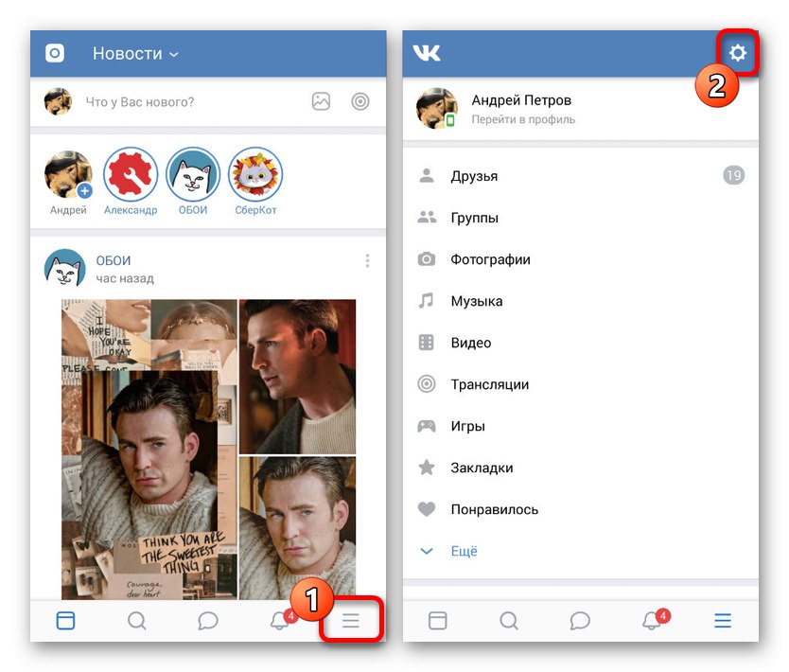The height and width of the screenshot is (672, 789).
Task: Click the VK logo in right screen header
Action: (x=427, y=53)
